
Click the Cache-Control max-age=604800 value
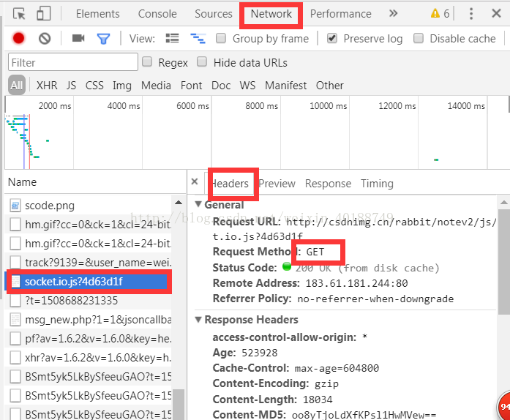coord(337,368)
